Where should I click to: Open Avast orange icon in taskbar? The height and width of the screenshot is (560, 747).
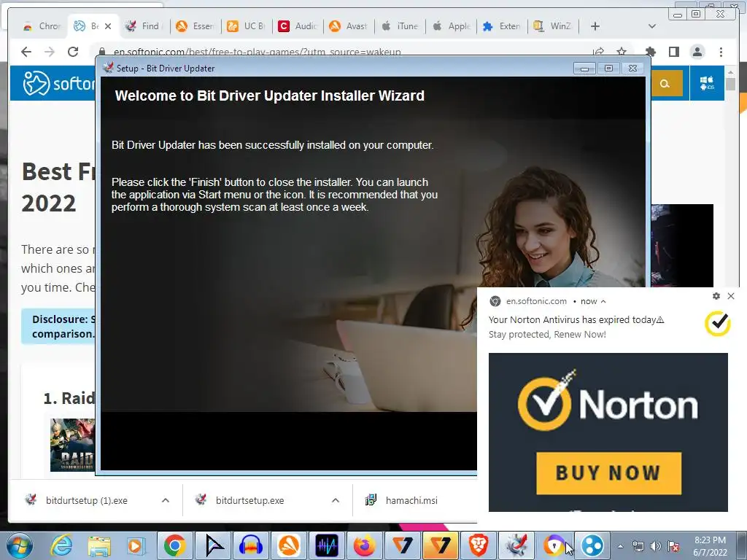289,545
